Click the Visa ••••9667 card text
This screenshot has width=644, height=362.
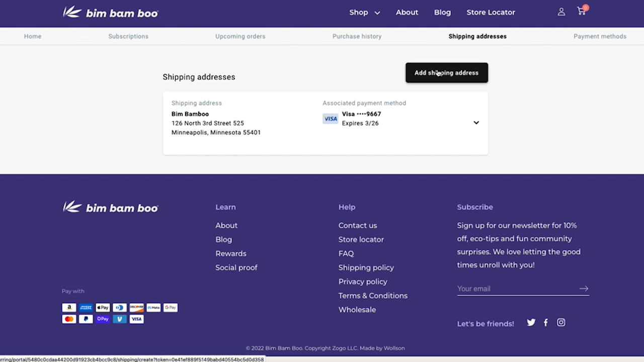(x=361, y=114)
